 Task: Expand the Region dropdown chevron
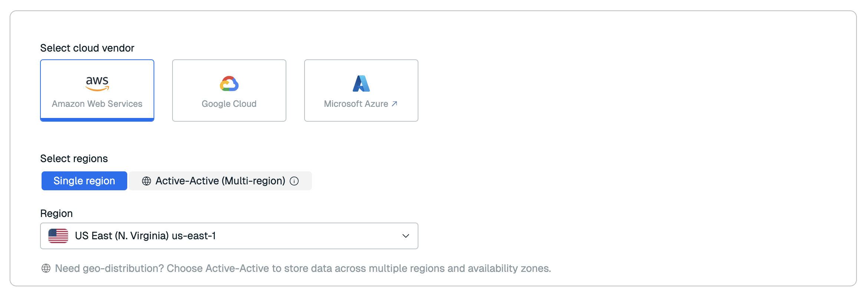[x=406, y=236]
